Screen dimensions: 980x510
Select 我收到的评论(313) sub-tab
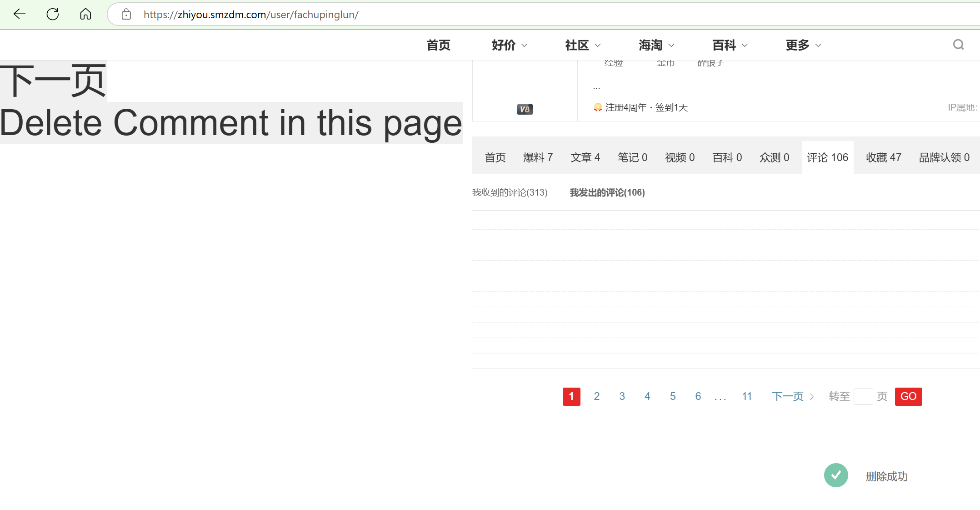[x=510, y=192]
